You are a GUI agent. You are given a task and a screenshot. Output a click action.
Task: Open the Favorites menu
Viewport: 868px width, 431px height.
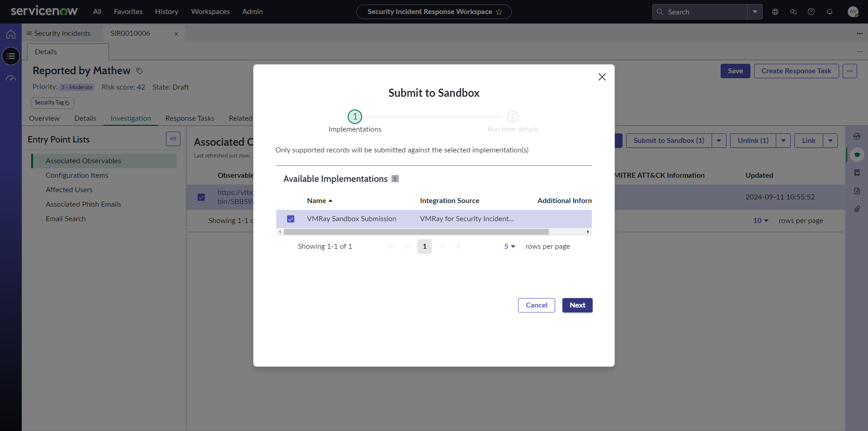(x=128, y=12)
